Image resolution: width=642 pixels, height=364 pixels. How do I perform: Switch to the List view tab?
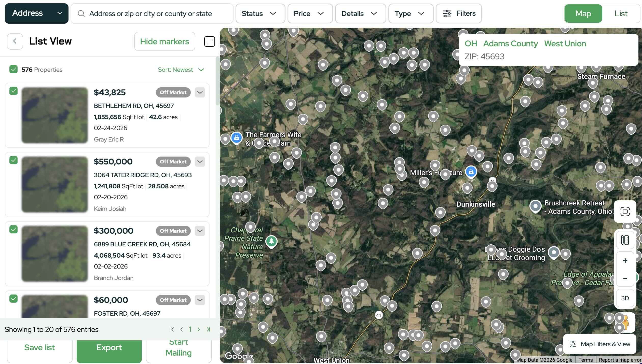[621, 13]
